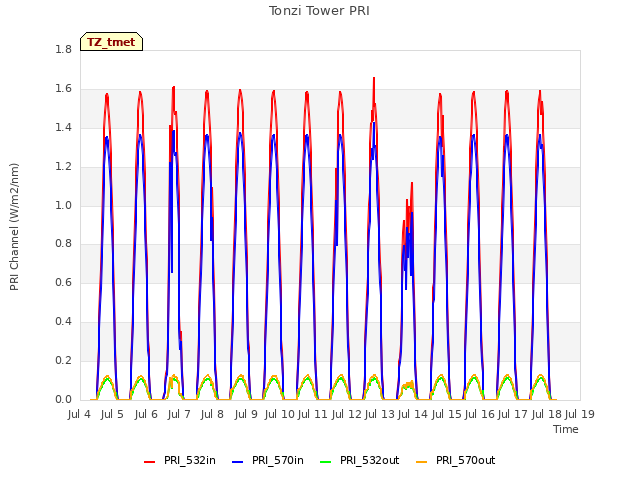
Task: Click the 0.8 y-axis tick label
Action: click(64, 244)
